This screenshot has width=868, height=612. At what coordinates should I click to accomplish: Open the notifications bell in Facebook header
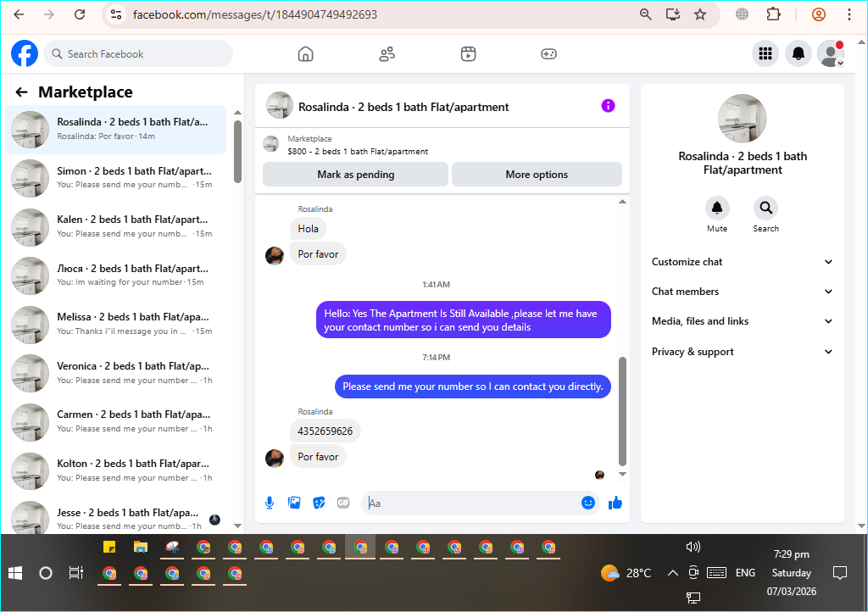point(798,53)
